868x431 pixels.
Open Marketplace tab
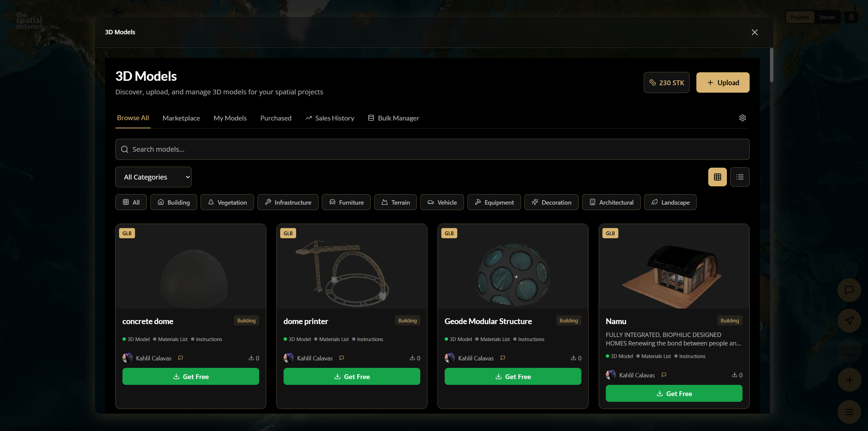pyautogui.click(x=181, y=118)
